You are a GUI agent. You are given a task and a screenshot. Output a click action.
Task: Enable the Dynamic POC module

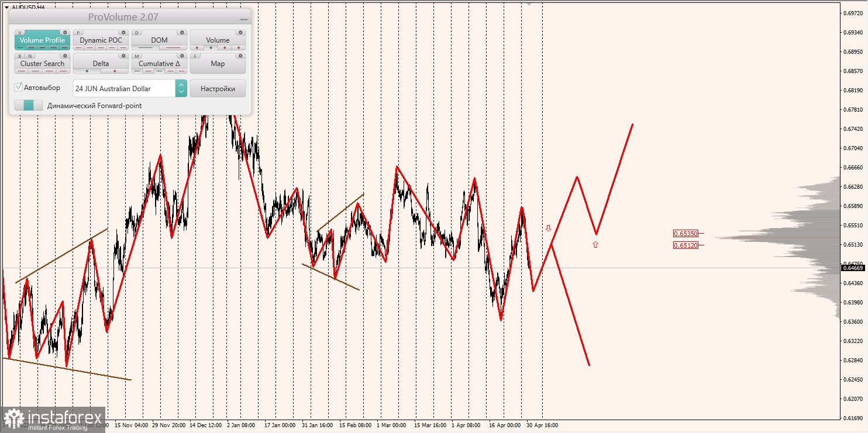(101, 40)
